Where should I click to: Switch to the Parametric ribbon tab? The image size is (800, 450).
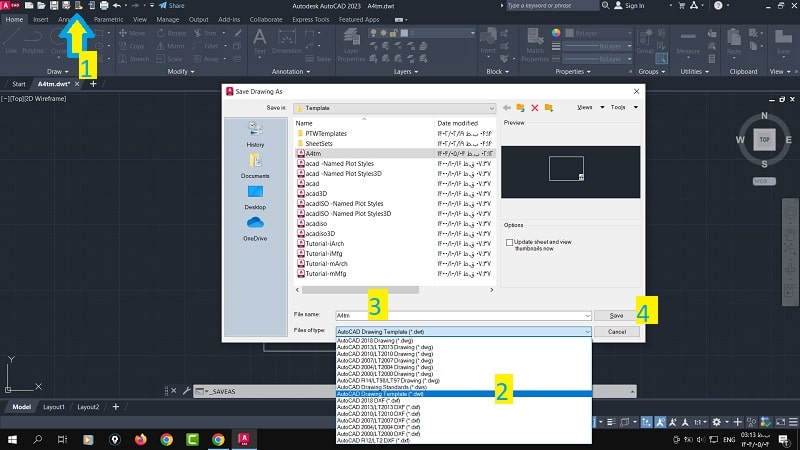(109, 19)
